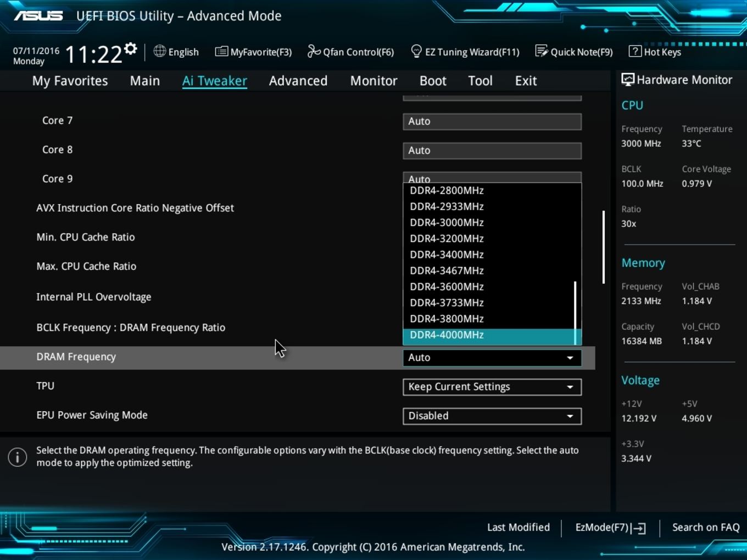Click the 11:22 clock time
This screenshot has height=560, width=747.
[x=93, y=54]
